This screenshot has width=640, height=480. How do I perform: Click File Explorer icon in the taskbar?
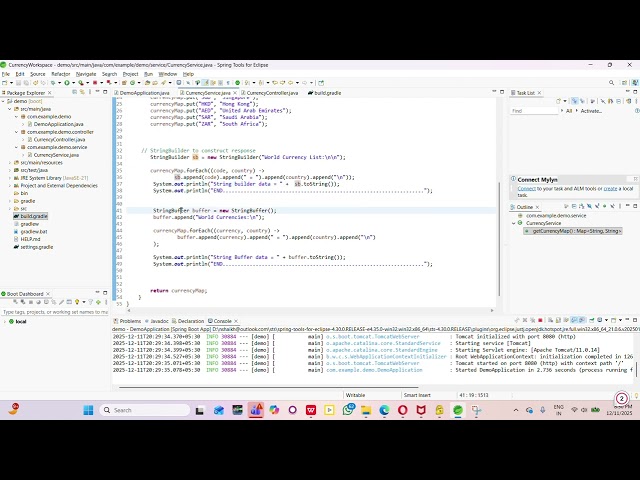366,410
